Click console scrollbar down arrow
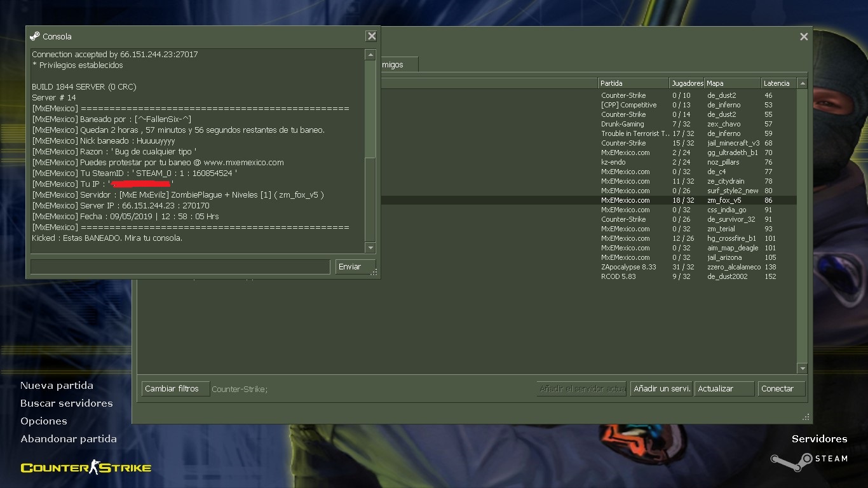The height and width of the screenshot is (488, 868). [370, 248]
